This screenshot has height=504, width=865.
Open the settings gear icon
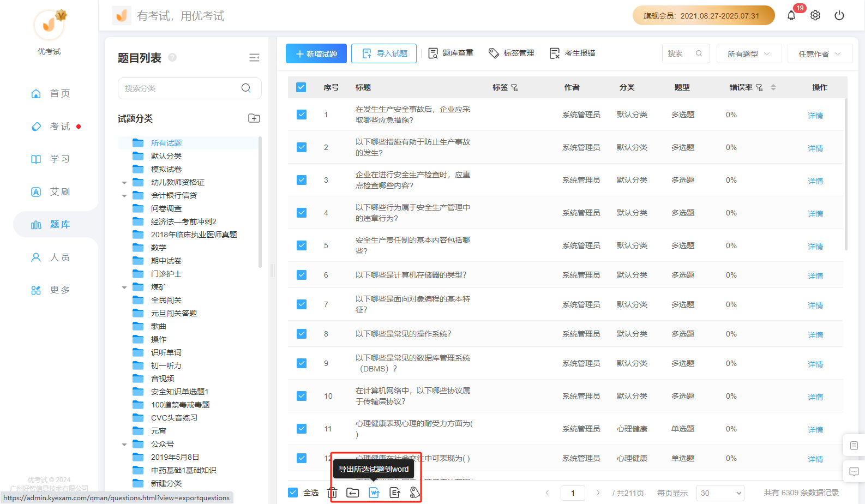coord(815,15)
